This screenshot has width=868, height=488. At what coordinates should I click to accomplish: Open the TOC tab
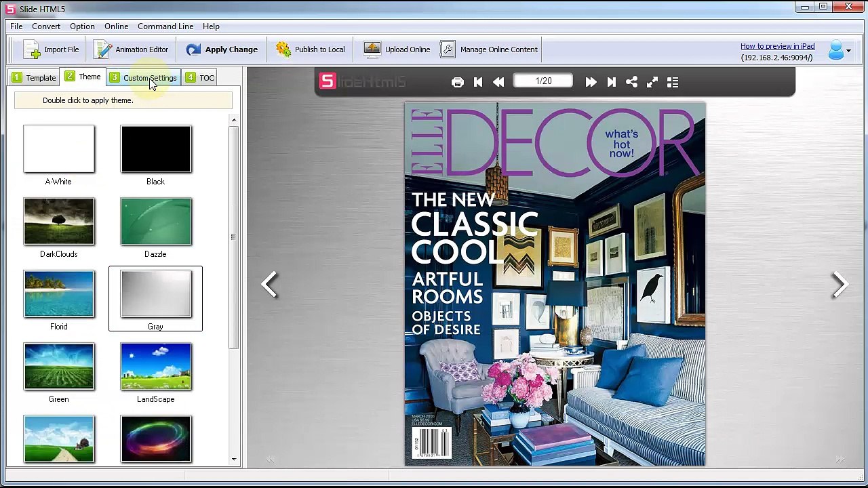199,78
